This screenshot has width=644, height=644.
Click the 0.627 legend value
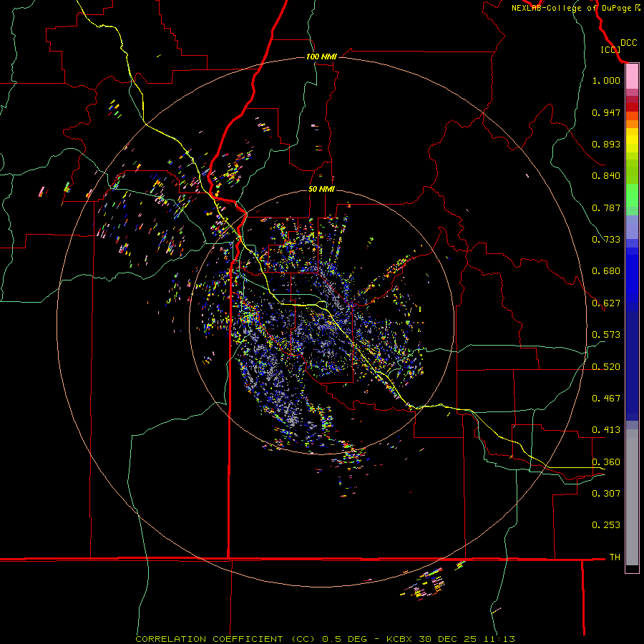pos(606,303)
